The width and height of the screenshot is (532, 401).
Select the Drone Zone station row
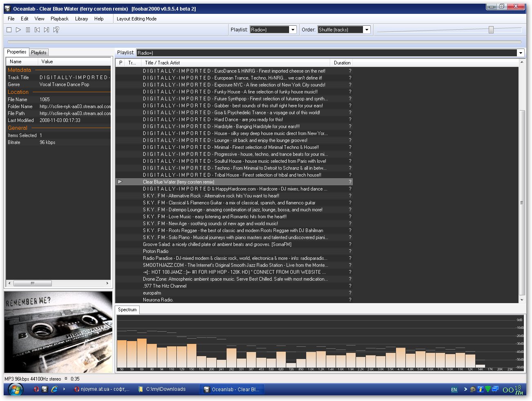234,279
